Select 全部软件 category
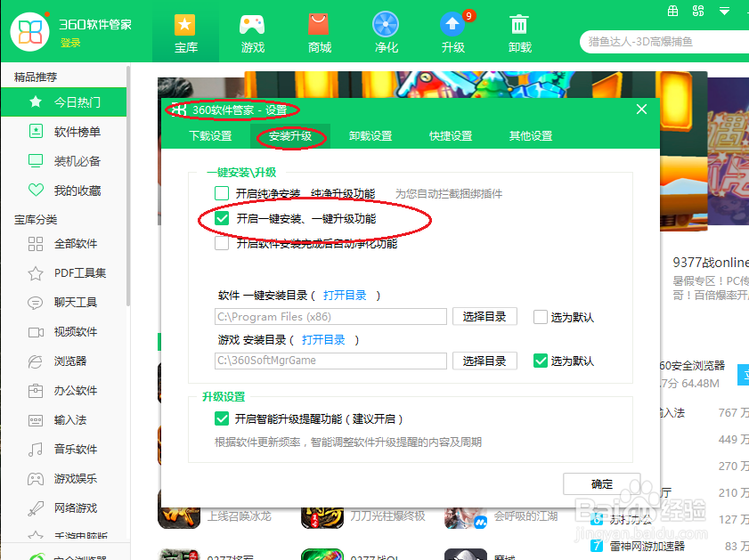Image resolution: width=749 pixels, height=560 pixels. [64, 243]
